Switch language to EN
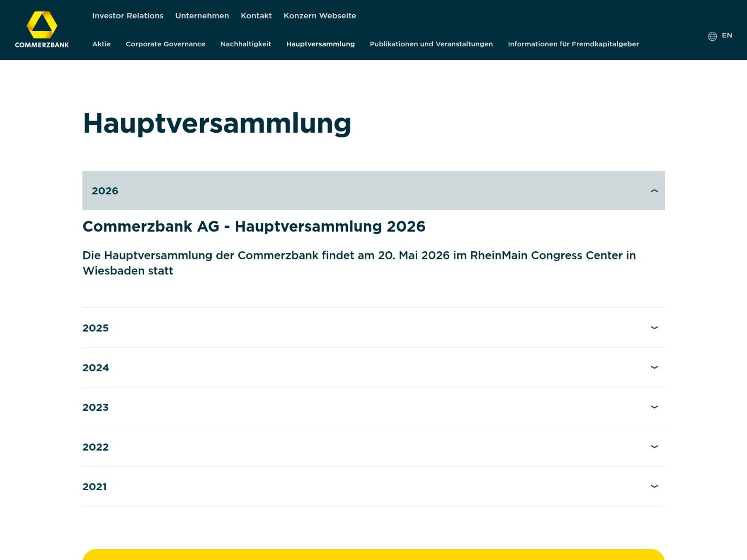The width and height of the screenshot is (747, 560). point(727,35)
